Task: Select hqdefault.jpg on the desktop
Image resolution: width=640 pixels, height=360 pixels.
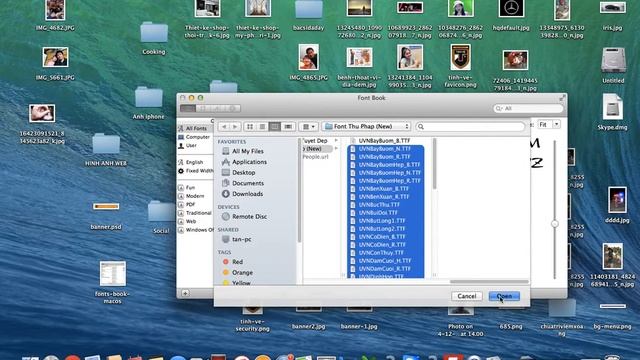Action: pos(511,16)
